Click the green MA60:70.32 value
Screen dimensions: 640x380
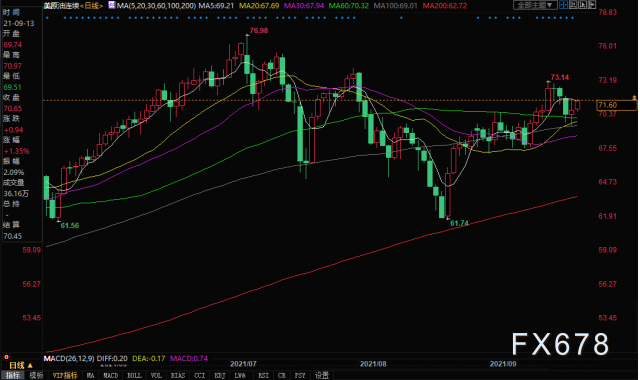(x=349, y=6)
